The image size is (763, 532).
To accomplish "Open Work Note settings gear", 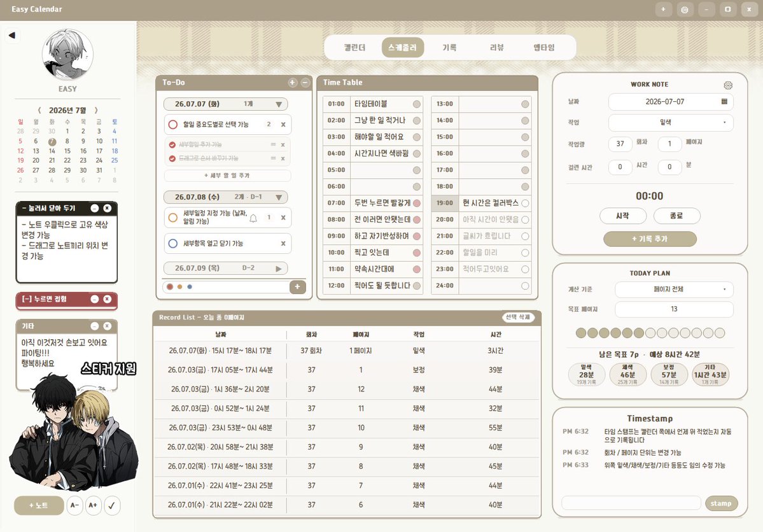I will tap(728, 85).
